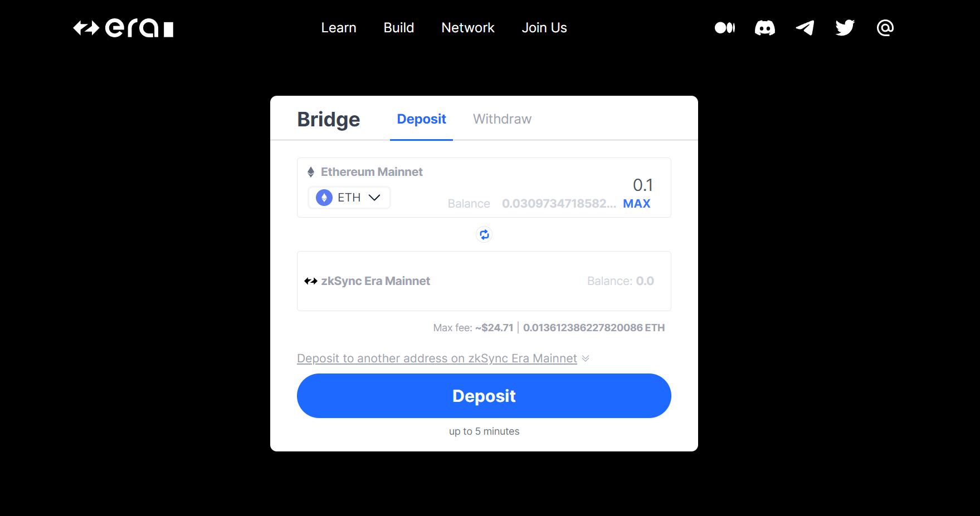Viewport: 980px width, 516px height.
Task: Open the Build menu
Action: (399, 28)
